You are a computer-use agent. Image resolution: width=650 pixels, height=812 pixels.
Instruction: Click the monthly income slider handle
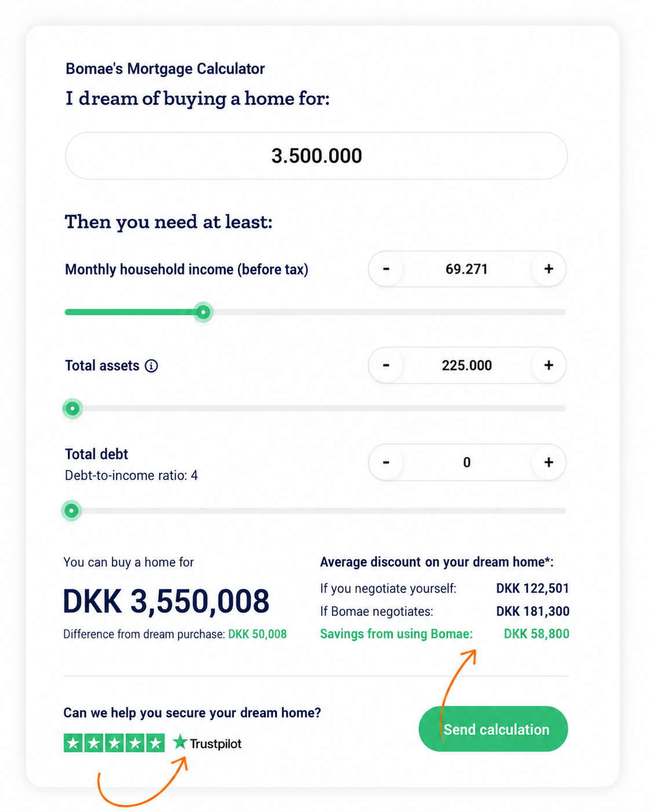203,312
